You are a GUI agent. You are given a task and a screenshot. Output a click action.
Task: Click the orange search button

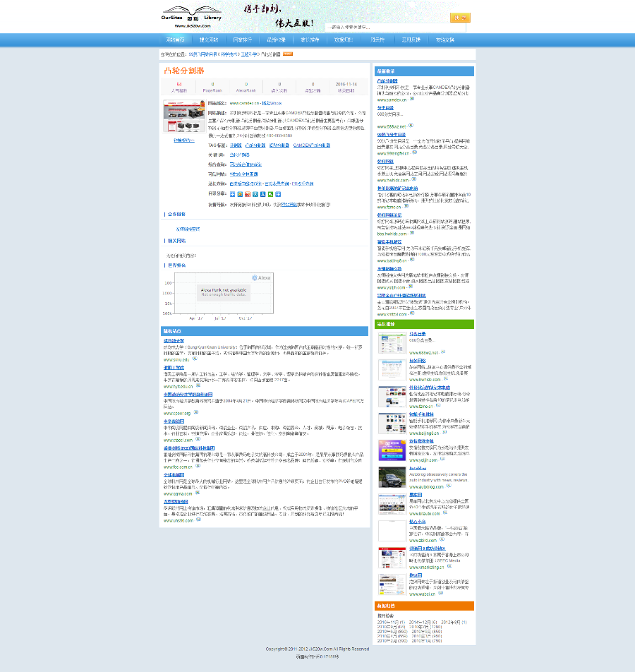tap(460, 18)
